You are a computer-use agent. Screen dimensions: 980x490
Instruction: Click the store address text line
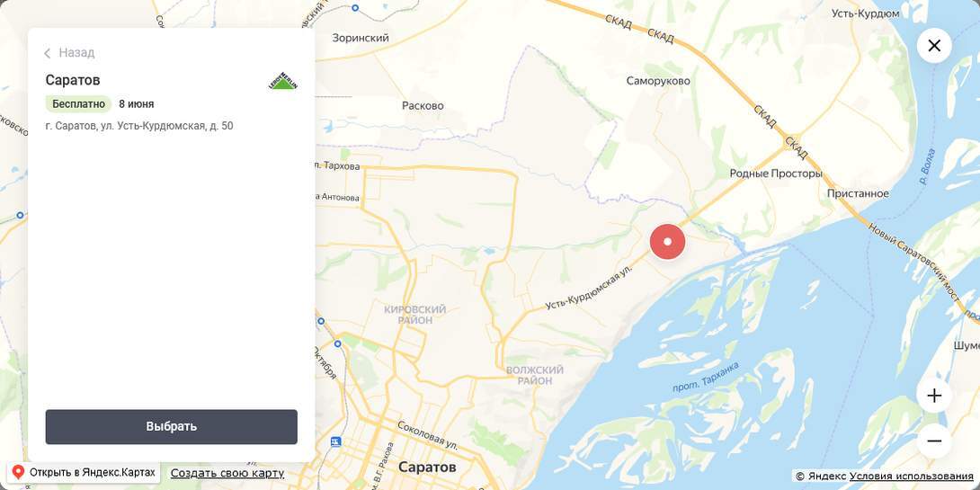pos(139,126)
